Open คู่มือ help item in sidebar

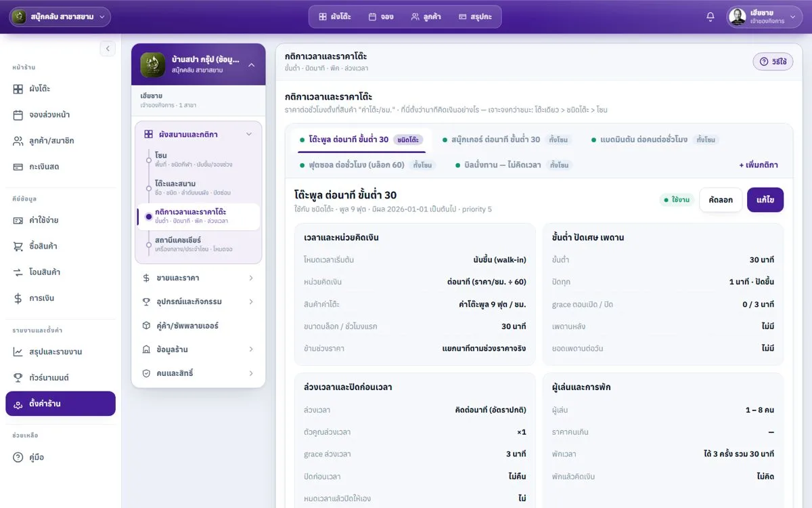pyautogui.click(x=60, y=457)
